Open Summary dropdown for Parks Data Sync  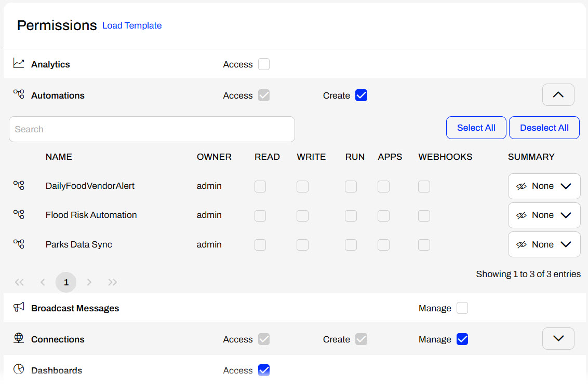click(x=544, y=245)
